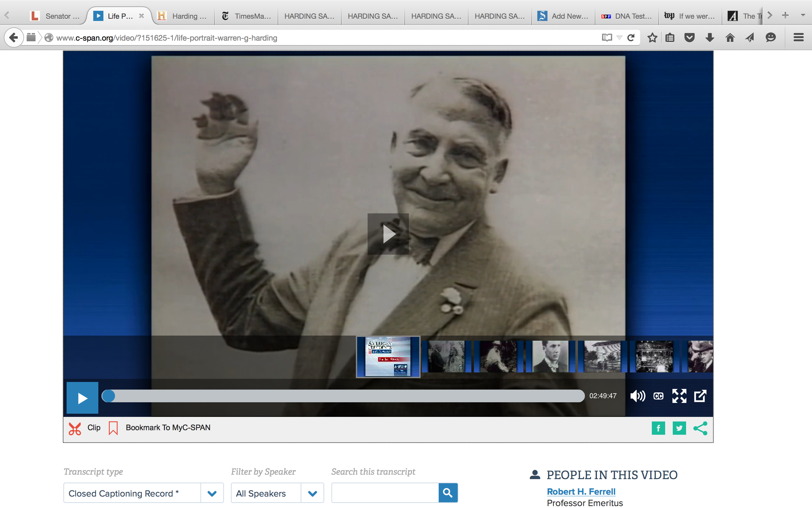Open the address bar history dropdown arrow
The height and width of the screenshot is (508, 812).
[x=619, y=38]
